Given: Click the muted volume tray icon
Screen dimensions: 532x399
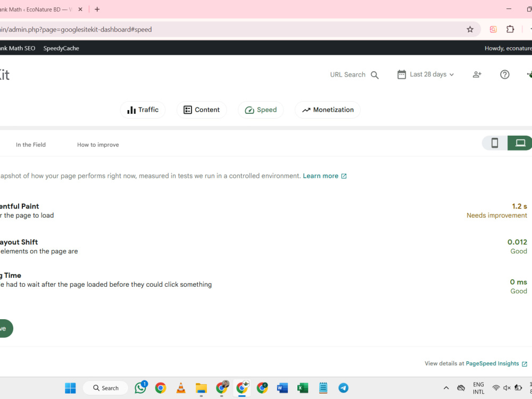Looking at the screenshot, I should [507, 388].
